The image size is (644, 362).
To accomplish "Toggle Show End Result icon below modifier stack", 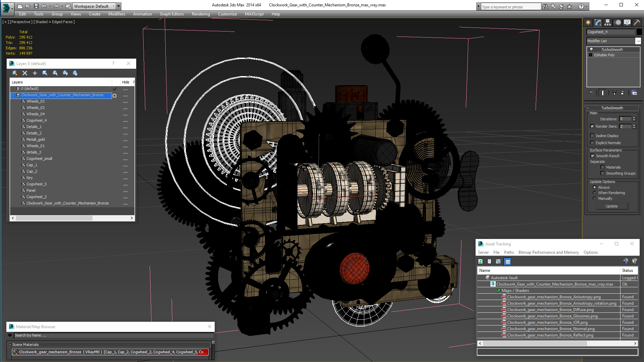I will [x=603, y=93].
